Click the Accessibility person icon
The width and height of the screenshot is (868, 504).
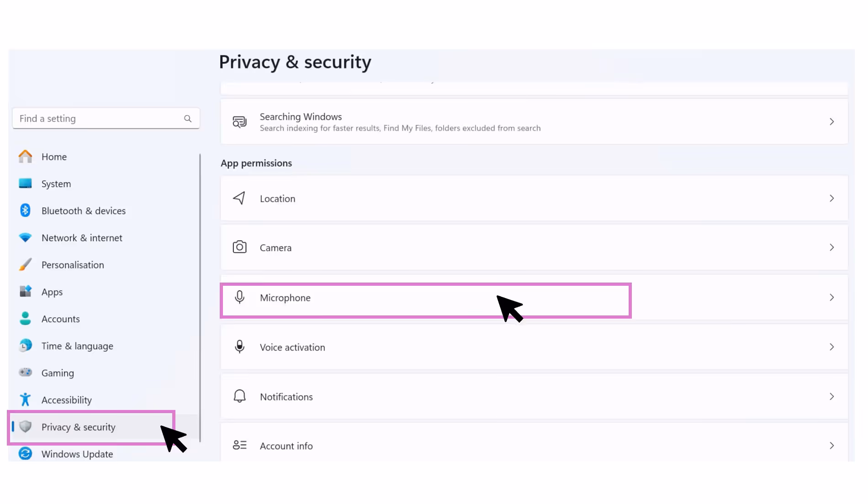(25, 399)
